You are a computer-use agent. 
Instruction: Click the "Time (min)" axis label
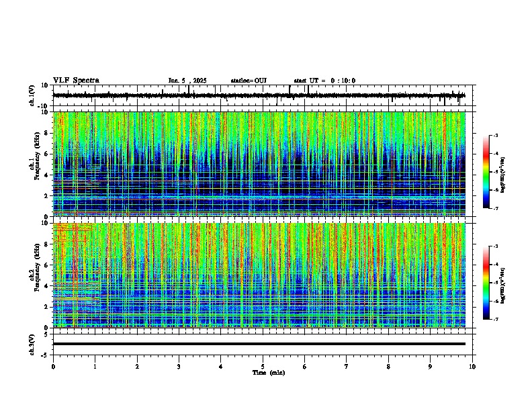269,373
